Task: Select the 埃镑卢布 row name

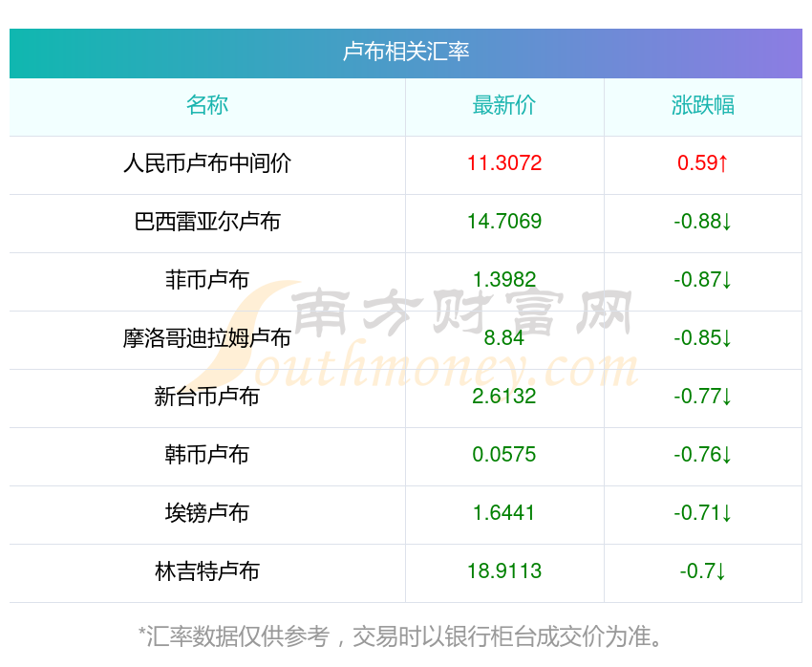Action: click(x=207, y=513)
